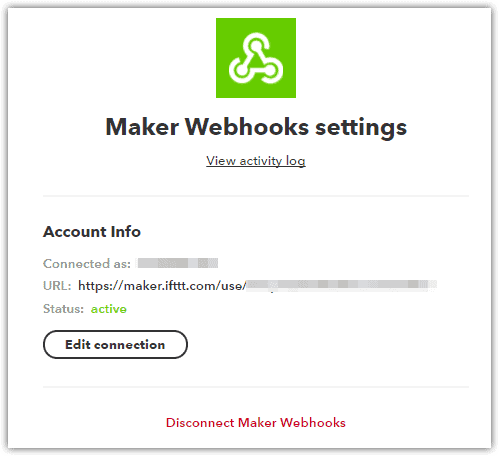Screen dimensions: 499x456
Task: Click the lower-right ring of the webhook glyph
Action: tap(271, 70)
